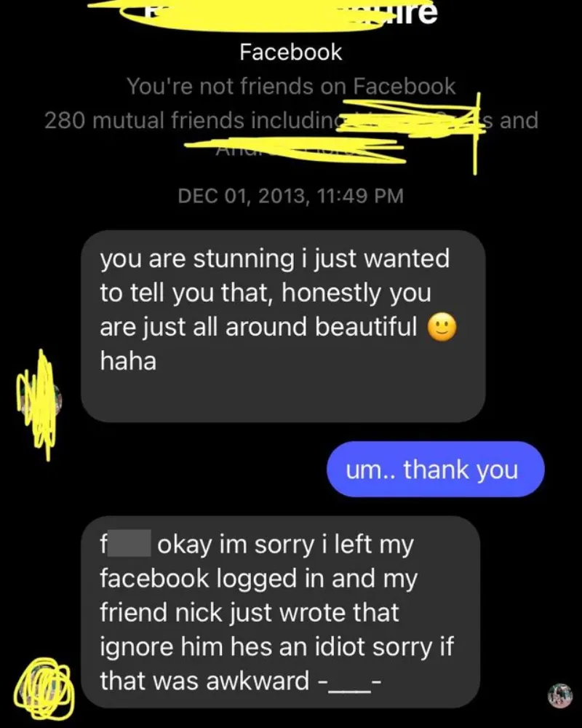Tap the word 'haha' in the first message
The image size is (582, 728).
tap(128, 361)
